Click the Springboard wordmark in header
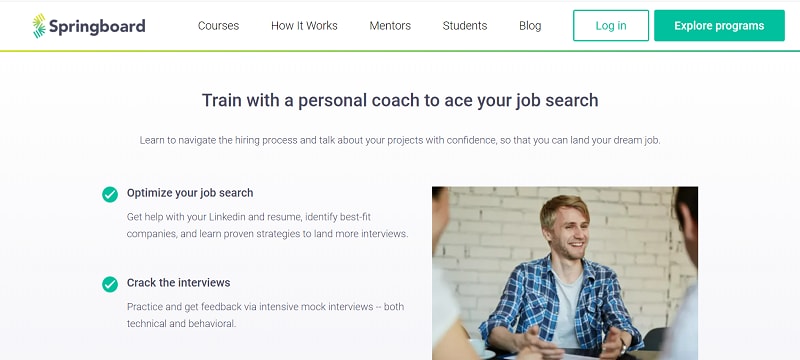 97,26
